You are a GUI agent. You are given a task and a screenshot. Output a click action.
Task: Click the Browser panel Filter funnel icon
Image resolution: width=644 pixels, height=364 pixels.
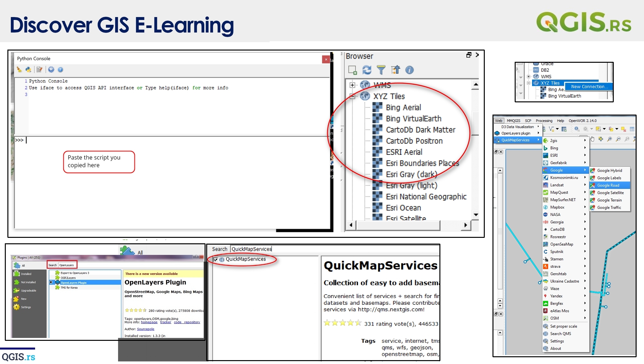(381, 70)
